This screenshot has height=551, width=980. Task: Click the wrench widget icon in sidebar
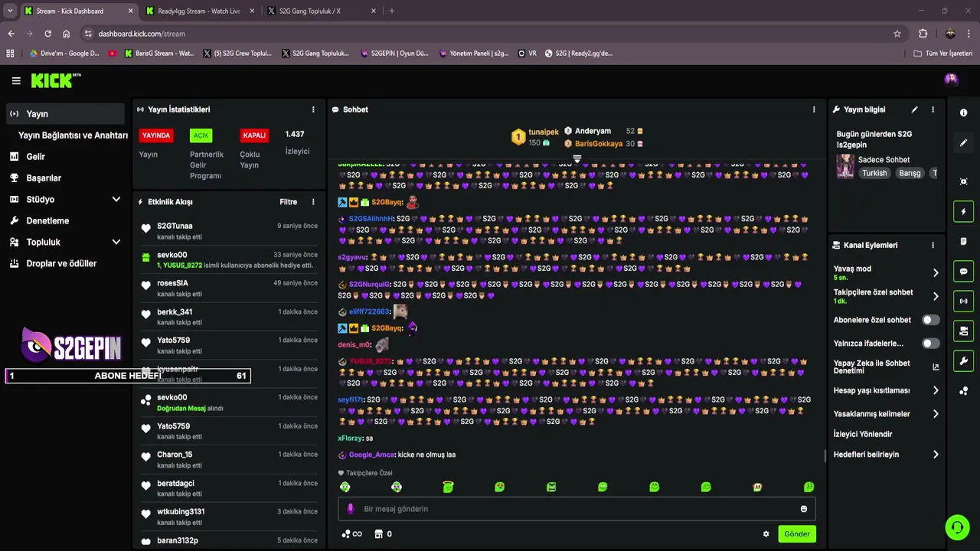click(963, 360)
